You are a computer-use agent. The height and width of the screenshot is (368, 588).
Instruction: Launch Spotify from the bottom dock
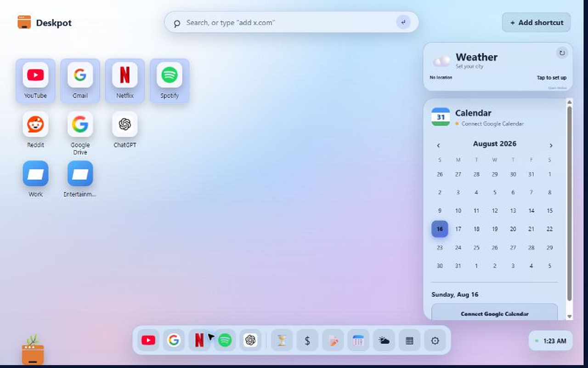(x=225, y=340)
